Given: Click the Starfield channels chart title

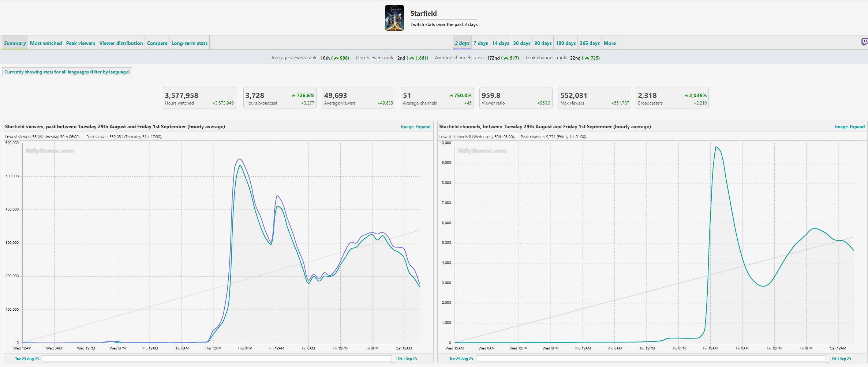Looking at the screenshot, I should 545,127.
